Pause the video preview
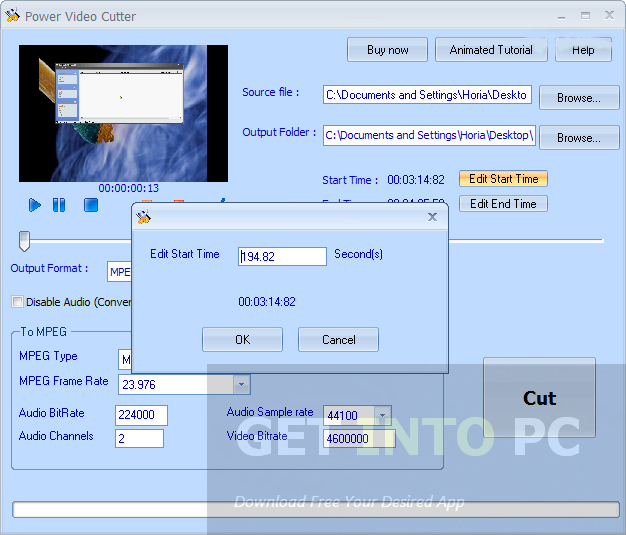The image size is (626, 535). coord(59,205)
